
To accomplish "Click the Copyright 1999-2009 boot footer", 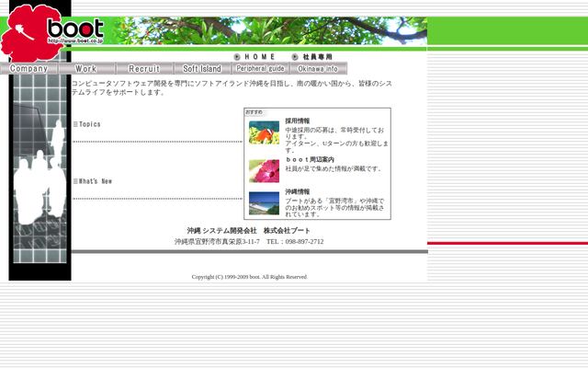I will click(249, 277).
